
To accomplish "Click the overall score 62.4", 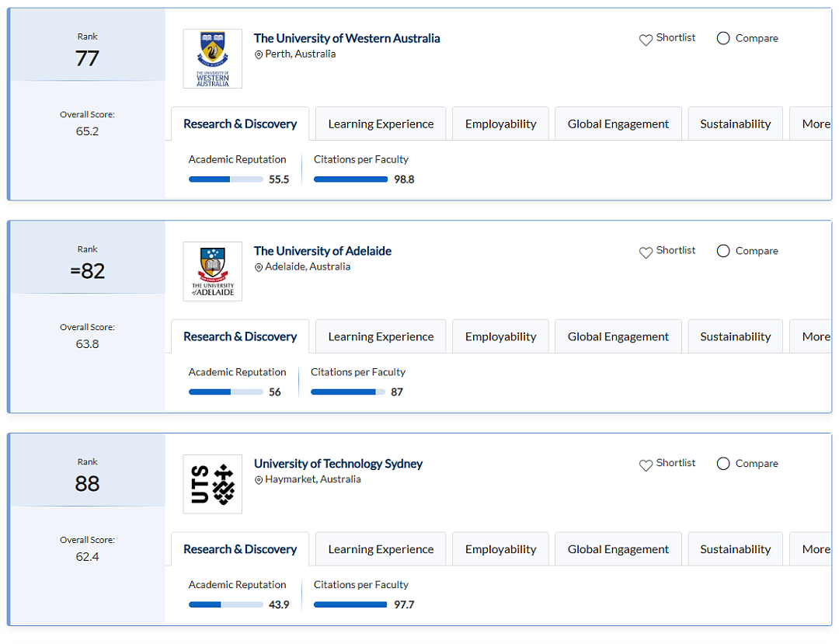I will (87, 556).
